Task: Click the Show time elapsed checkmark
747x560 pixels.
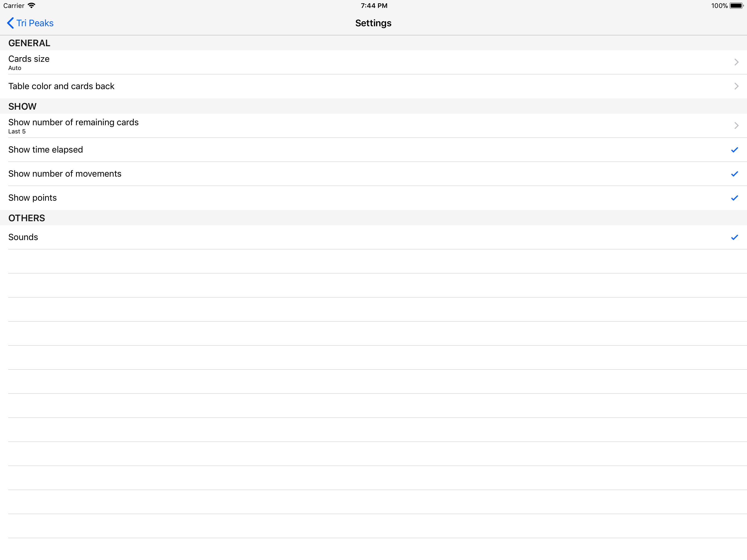Action: point(734,150)
